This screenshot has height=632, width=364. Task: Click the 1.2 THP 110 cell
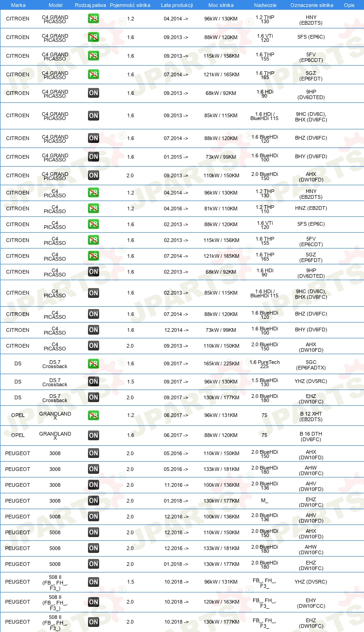pos(265,209)
